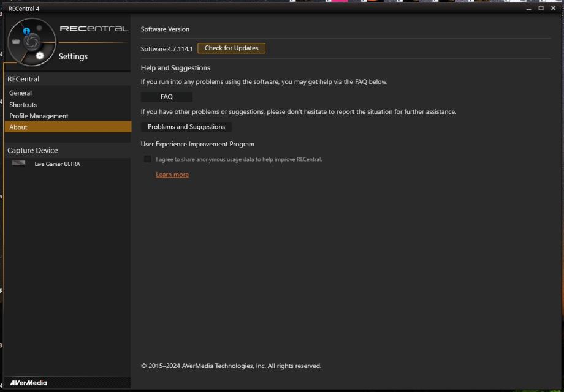Screen dimensions: 564x392
Task: Click the blue info icon on the dial
Action: click(x=26, y=31)
